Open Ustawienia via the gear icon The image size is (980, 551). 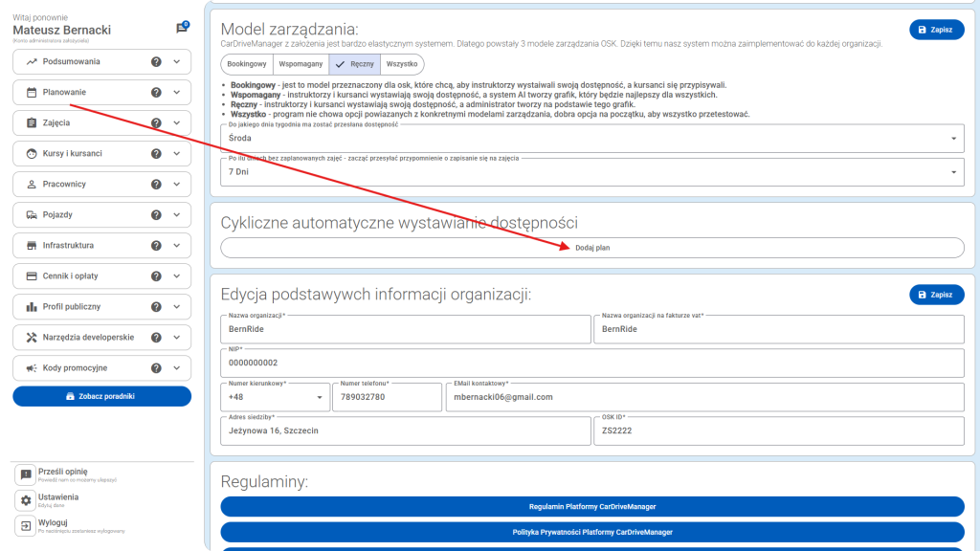coord(26,500)
